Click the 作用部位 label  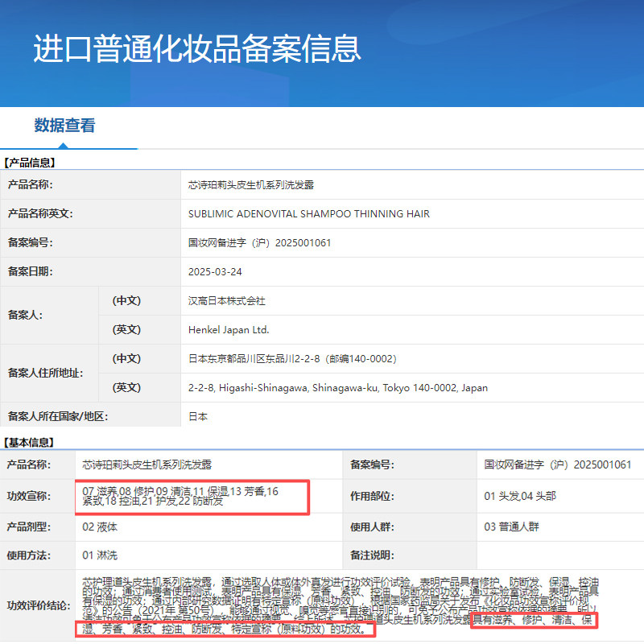372,496
